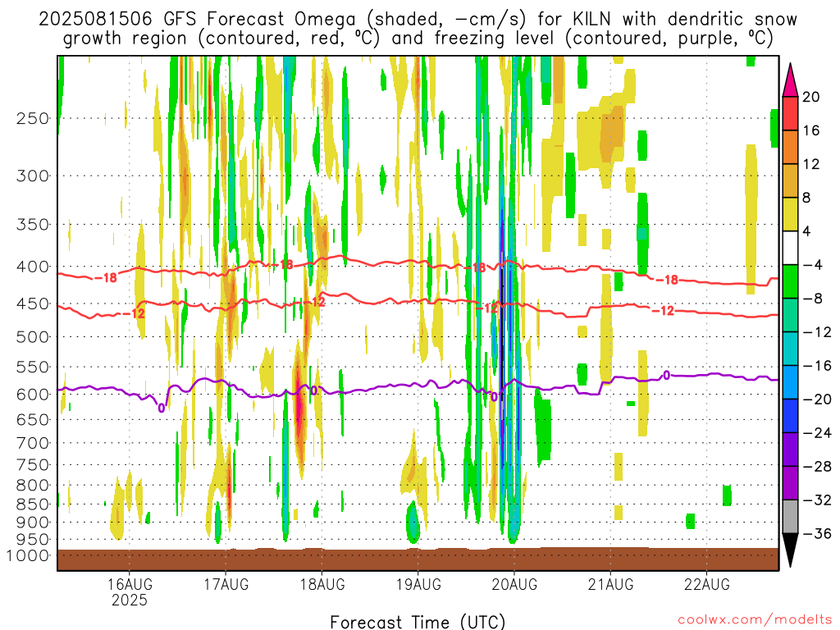Click the purple 0 label near 16AUG
Viewport: 840px width, 630px height.
162,409
